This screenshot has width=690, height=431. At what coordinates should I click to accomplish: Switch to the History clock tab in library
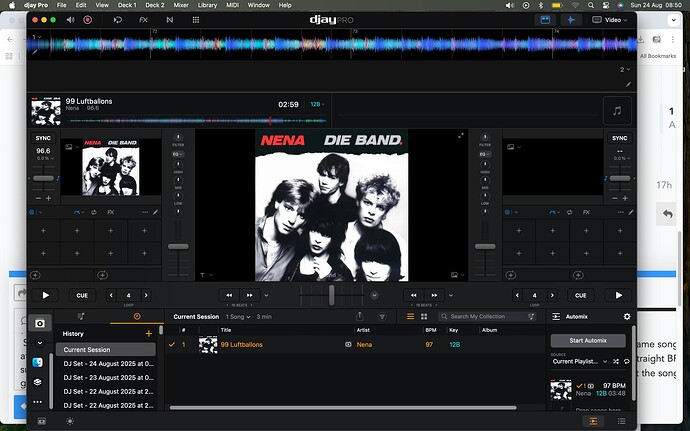coord(137,317)
